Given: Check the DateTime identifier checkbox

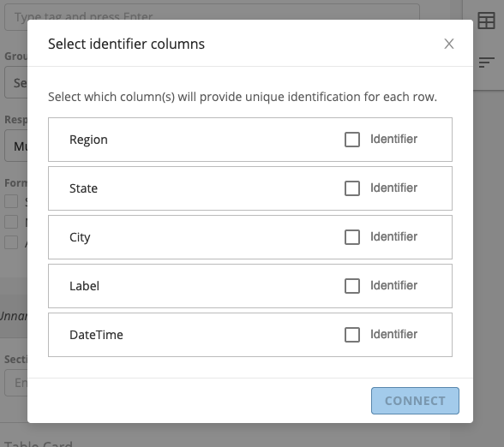Looking at the screenshot, I should [352, 335].
